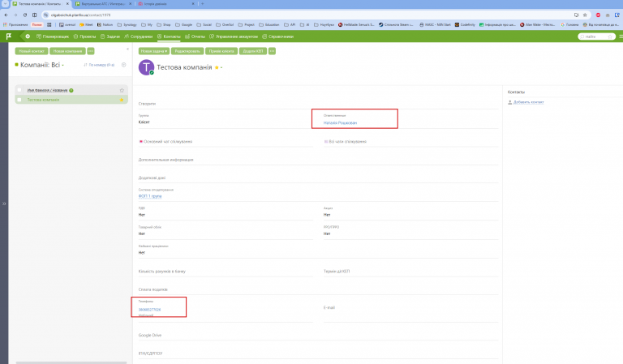Toggle yellow star on Тестова компанія row
This screenshot has width=623, height=364.
coord(122,100)
